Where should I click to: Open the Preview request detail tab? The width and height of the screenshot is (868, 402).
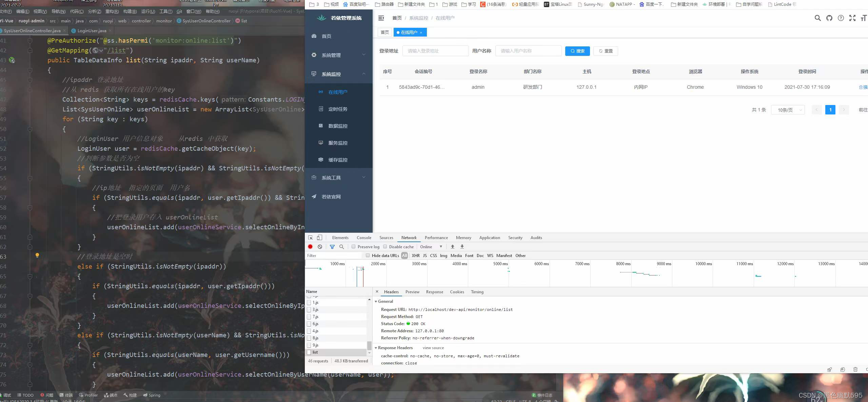[412, 292]
